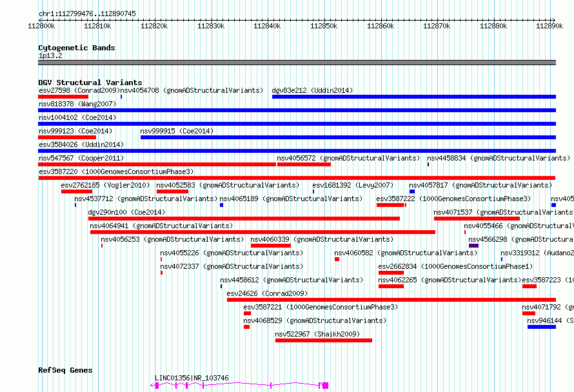Open the LINC01356|NR_103746 gene label

click(x=192, y=378)
